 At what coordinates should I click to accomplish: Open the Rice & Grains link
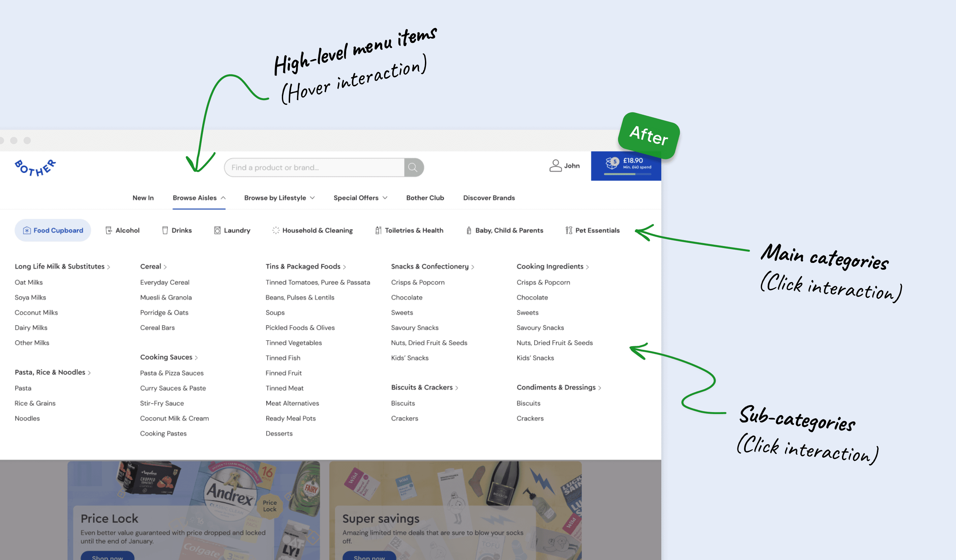(x=35, y=404)
